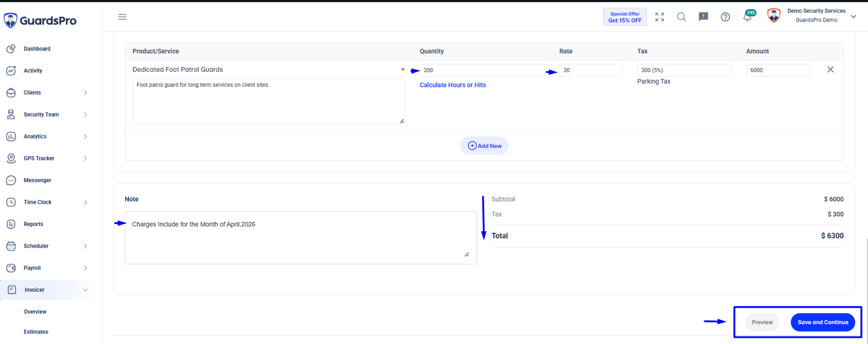This screenshot has height=344, width=868.
Task: Collapse the Invoicer submenu chevron
Action: point(85,290)
